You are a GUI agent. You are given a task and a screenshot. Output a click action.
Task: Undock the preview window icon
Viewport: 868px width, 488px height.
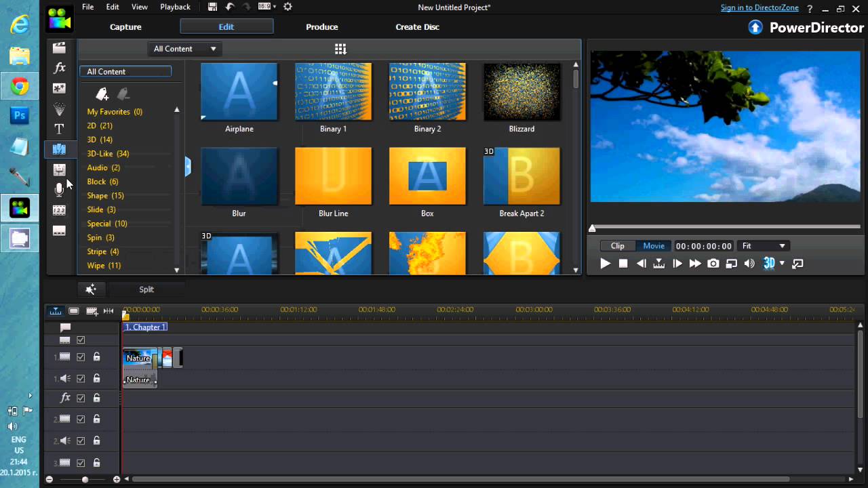coord(797,264)
